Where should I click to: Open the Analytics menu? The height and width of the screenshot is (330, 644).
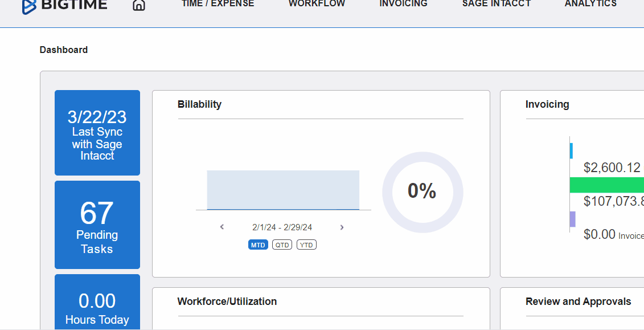coord(590,4)
